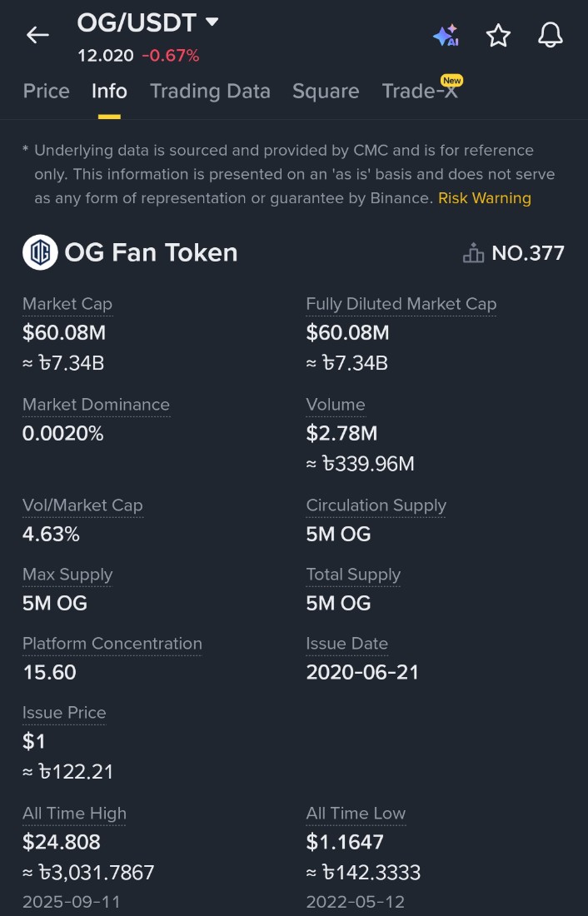Switch to the Price tab

tap(47, 91)
